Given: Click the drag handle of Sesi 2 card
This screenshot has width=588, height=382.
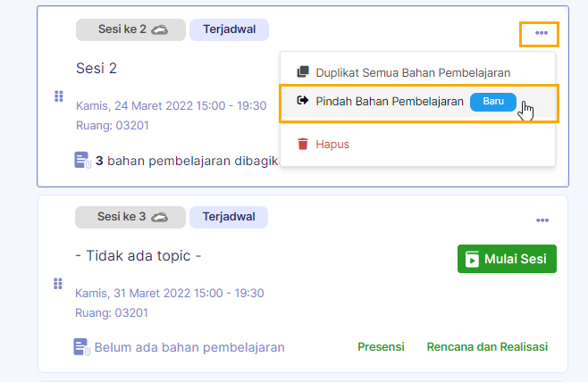Looking at the screenshot, I should click(58, 96).
